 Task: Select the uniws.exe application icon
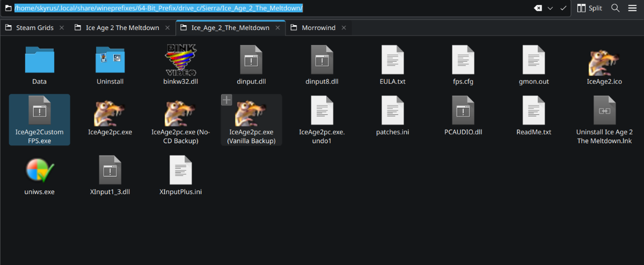click(39, 171)
